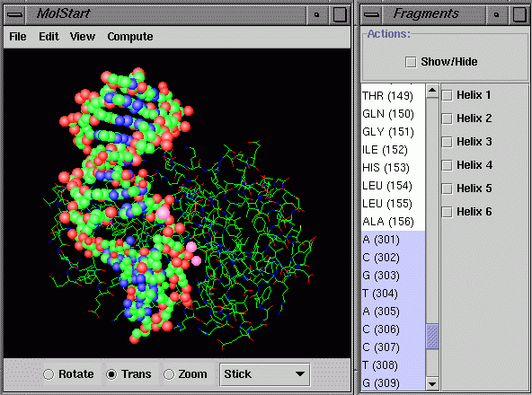The width and height of the screenshot is (532, 395).
Task: Select nucleotide T (304) in the list
Action: 393,294
